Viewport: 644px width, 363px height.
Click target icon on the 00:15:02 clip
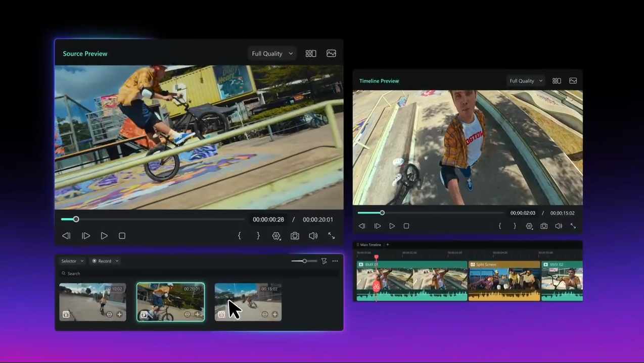(x=264, y=315)
